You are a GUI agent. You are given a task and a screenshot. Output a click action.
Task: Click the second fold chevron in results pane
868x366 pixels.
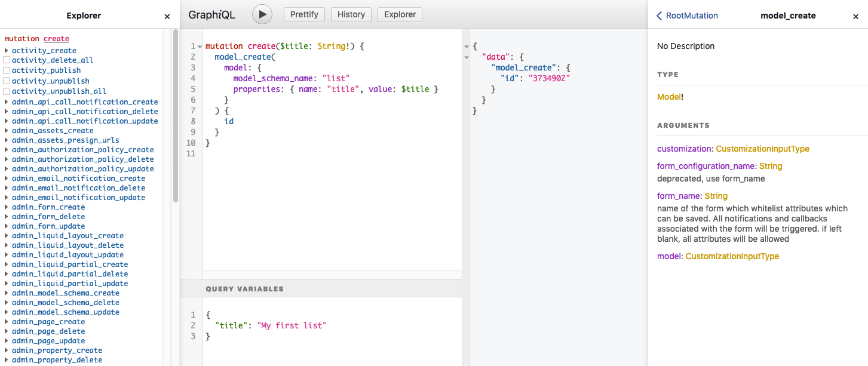pos(467,57)
